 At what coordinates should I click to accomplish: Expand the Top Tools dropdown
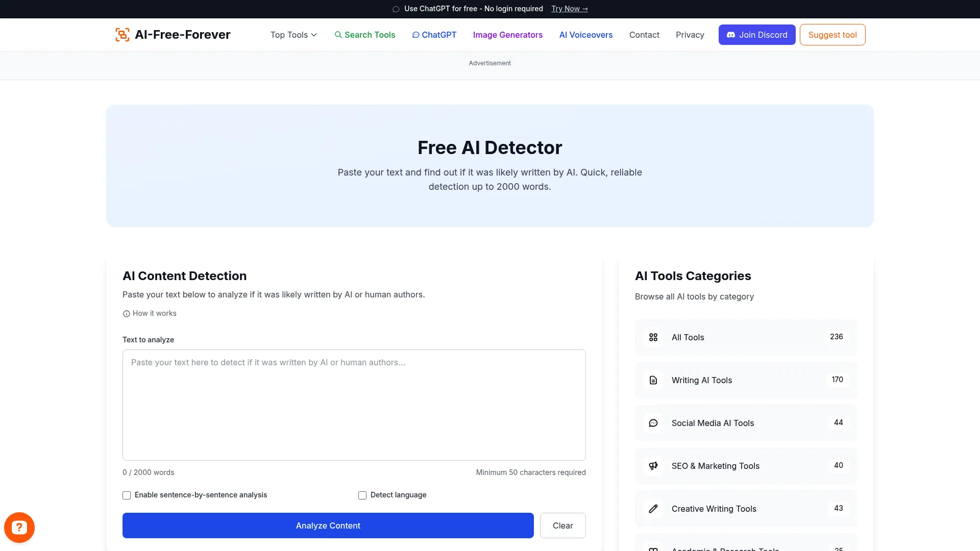click(293, 35)
